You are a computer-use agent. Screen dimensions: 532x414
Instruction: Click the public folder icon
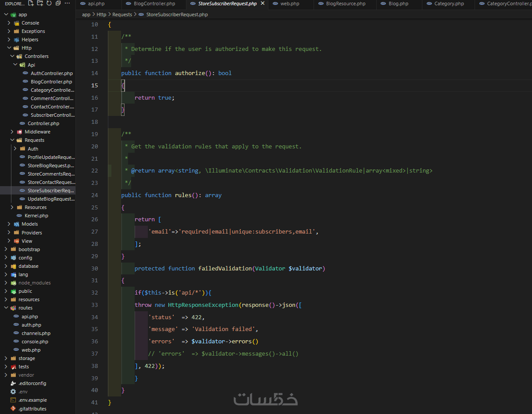(14, 291)
